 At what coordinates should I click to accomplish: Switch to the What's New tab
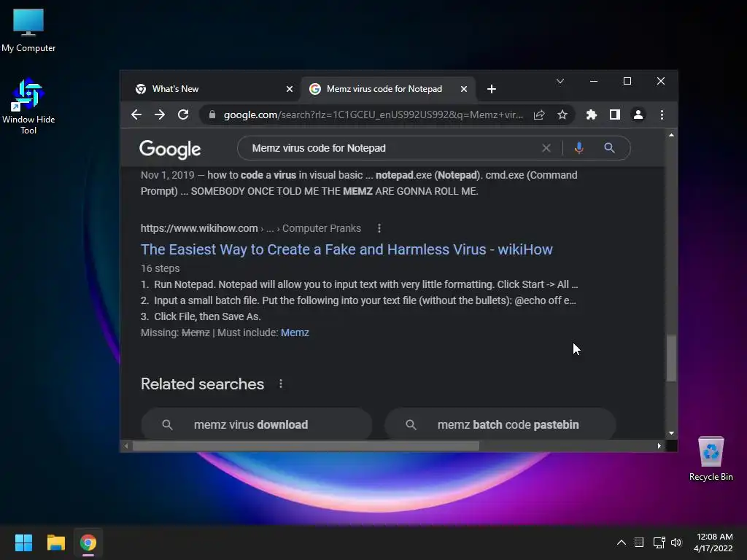click(x=211, y=89)
